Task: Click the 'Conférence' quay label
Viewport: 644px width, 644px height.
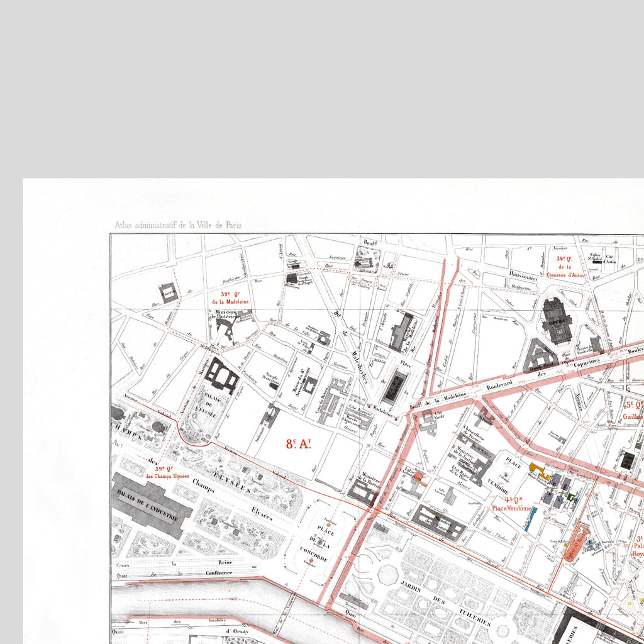Action: click(x=219, y=572)
